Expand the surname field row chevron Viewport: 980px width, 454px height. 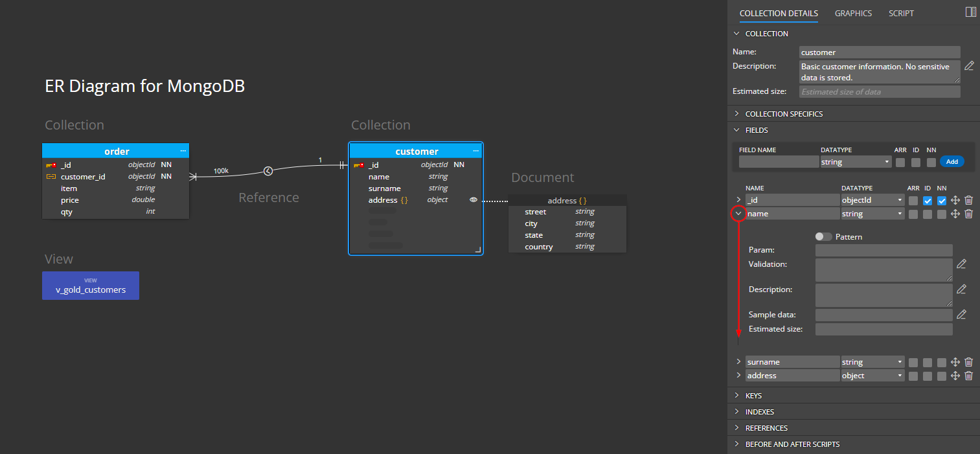tap(738, 361)
